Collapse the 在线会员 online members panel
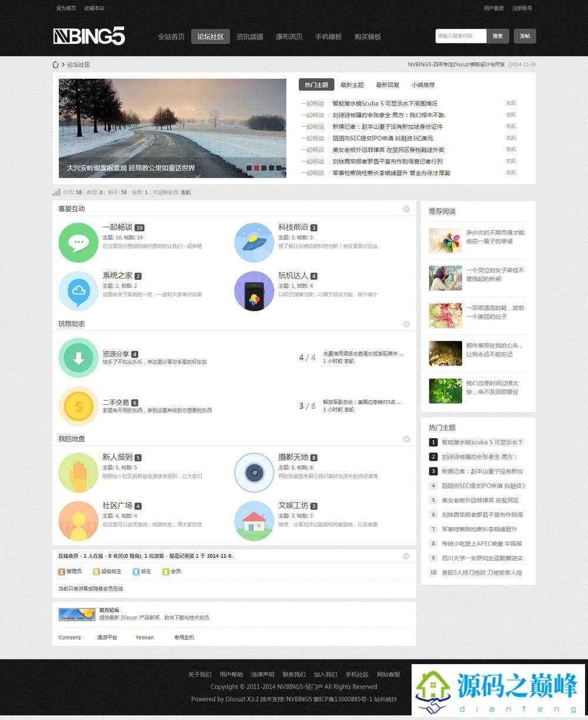This screenshot has height=720, width=588. click(x=406, y=556)
